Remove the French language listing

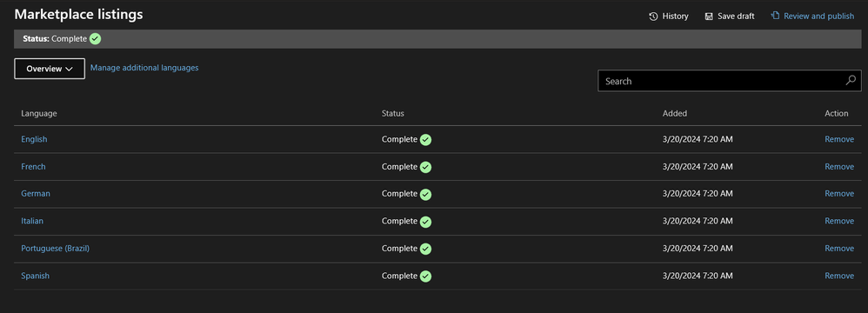[x=839, y=166]
